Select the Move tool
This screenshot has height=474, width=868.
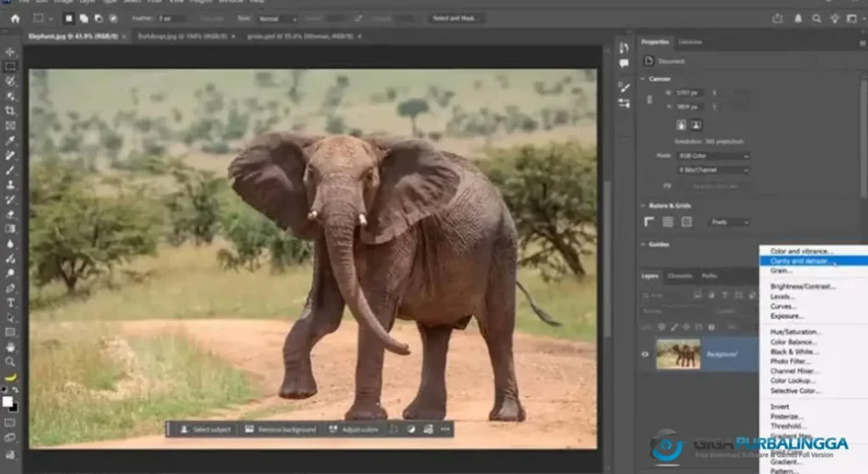click(x=10, y=52)
